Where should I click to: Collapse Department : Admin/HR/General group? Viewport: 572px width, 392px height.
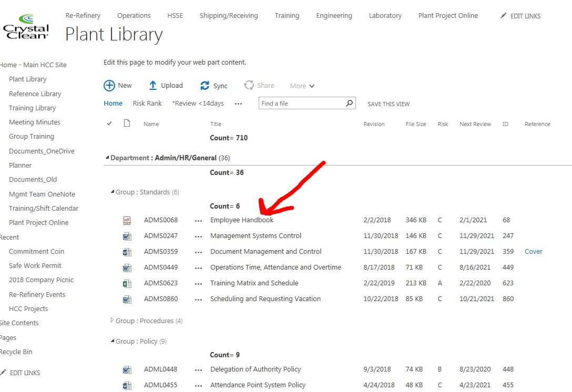click(x=107, y=158)
